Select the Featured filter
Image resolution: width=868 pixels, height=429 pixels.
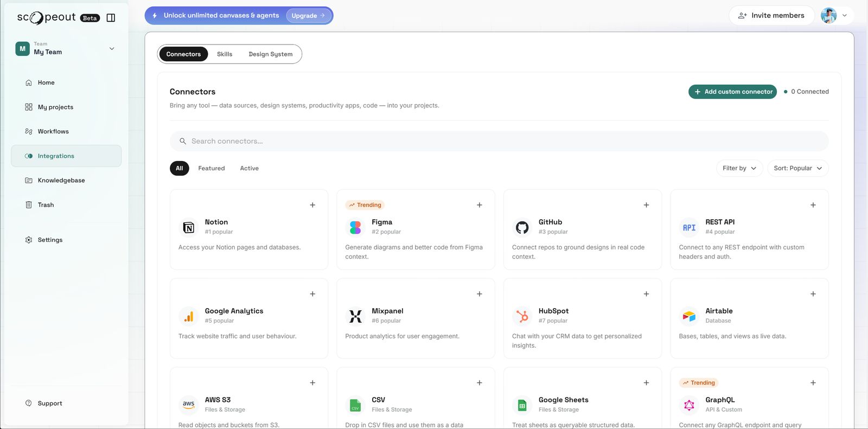pos(212,168)
